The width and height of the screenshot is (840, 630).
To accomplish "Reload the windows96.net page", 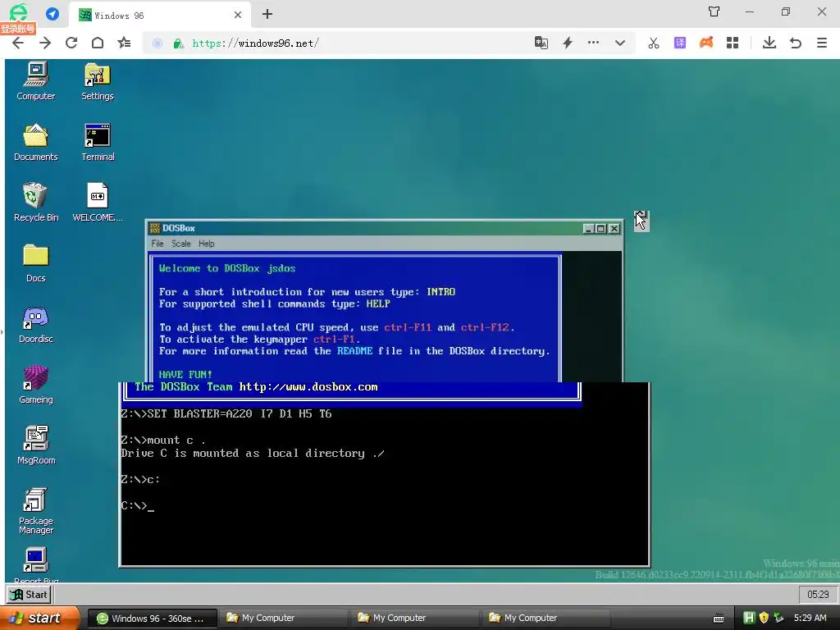I will tap(71, 43).
